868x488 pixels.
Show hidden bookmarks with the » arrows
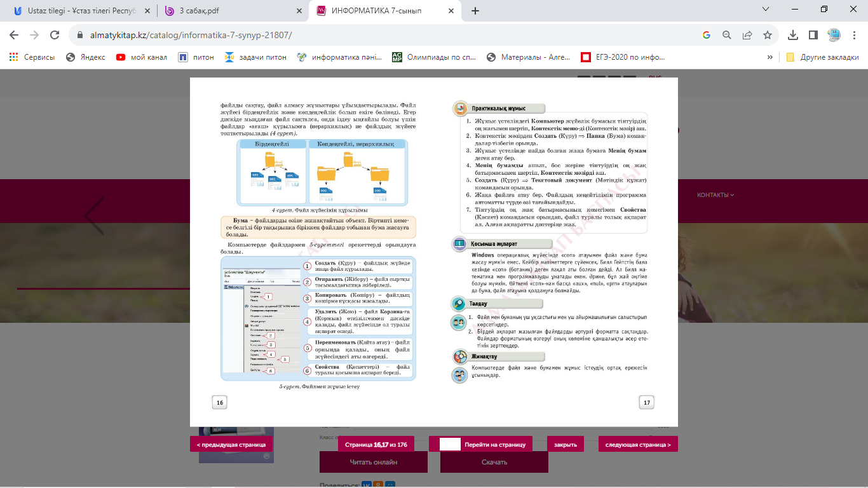pyautogui.click(x=770, y=57)
